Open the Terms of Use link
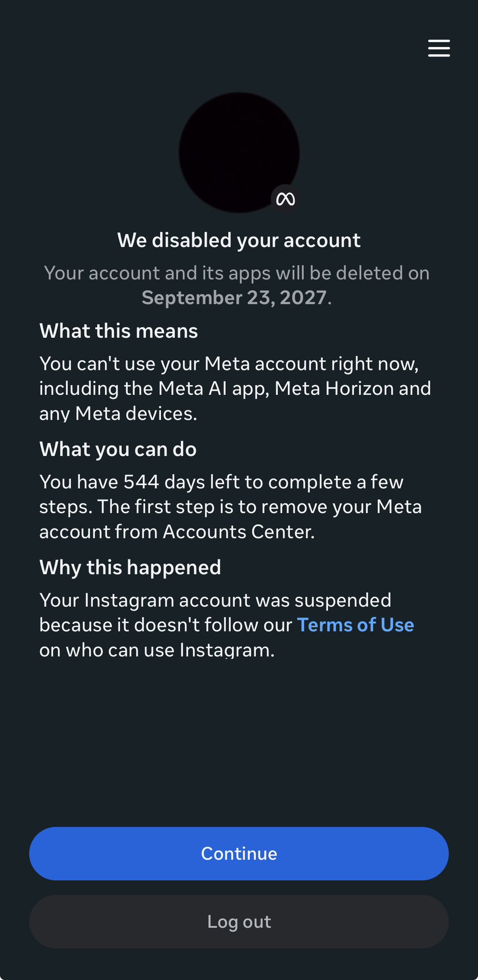The width and height of the screenshot is (478, 980). point(355,625)
